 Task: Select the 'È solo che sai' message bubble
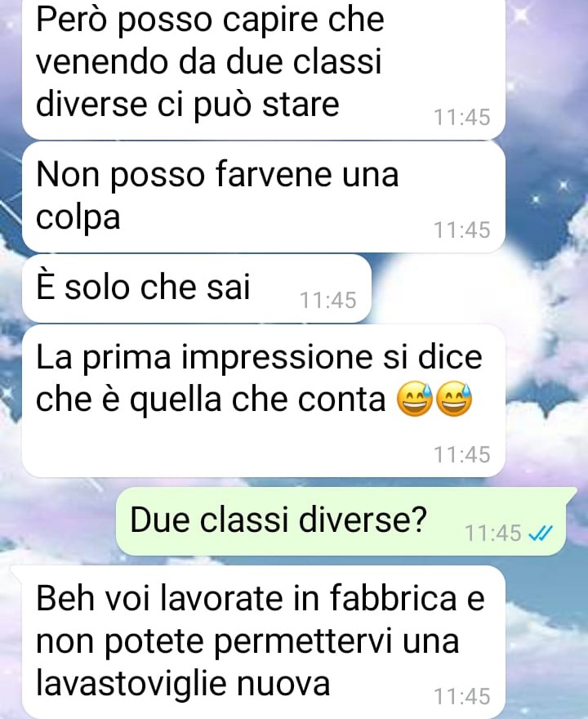click(197, 288)
